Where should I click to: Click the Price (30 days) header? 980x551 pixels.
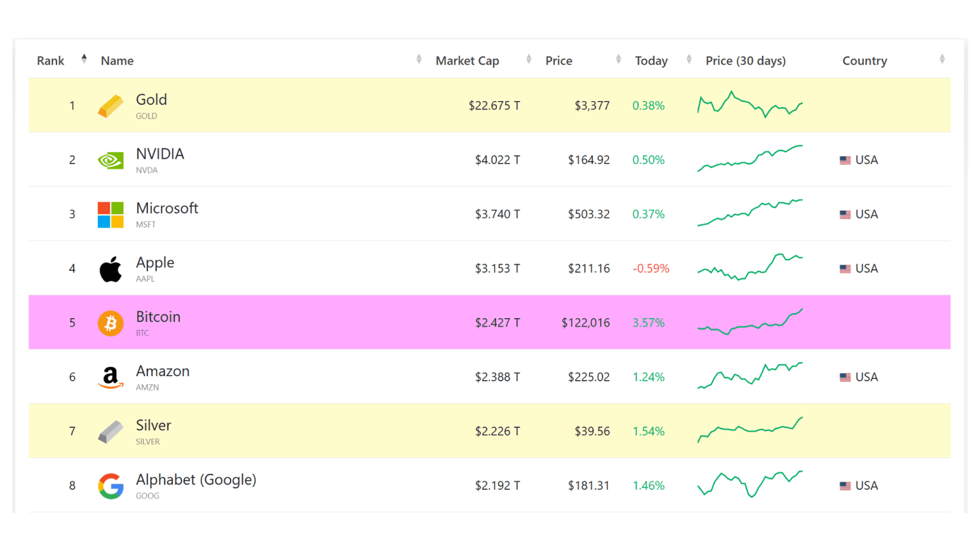coord(745,61)
